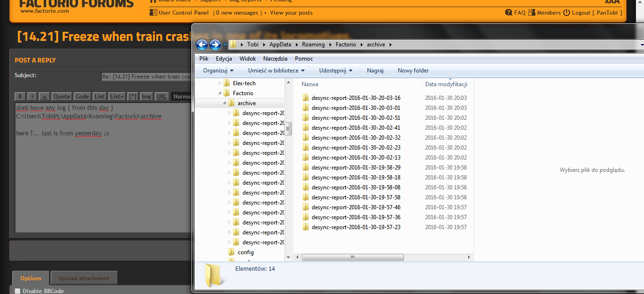
Task: Click Factorio in the address breadcrumb
Action: point(346,45)
